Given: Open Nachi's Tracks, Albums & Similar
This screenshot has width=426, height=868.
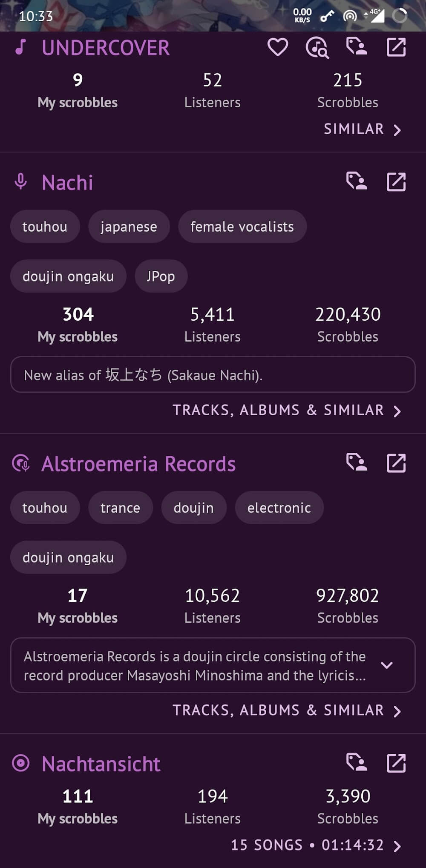Looking at the screenshot, I should point(287,410).
